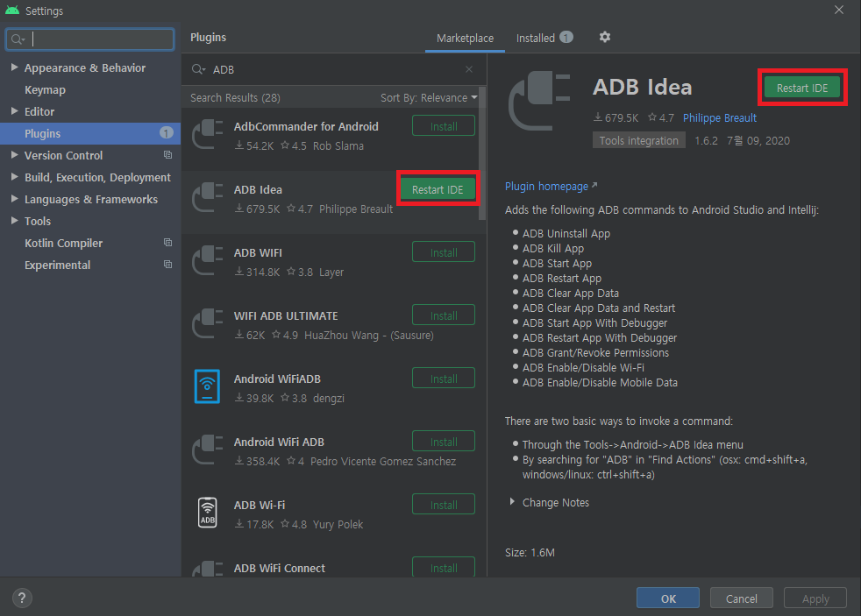Click the badge on Installed tab
The height and width of the screenshot is (616, 861).
[566, 38]
